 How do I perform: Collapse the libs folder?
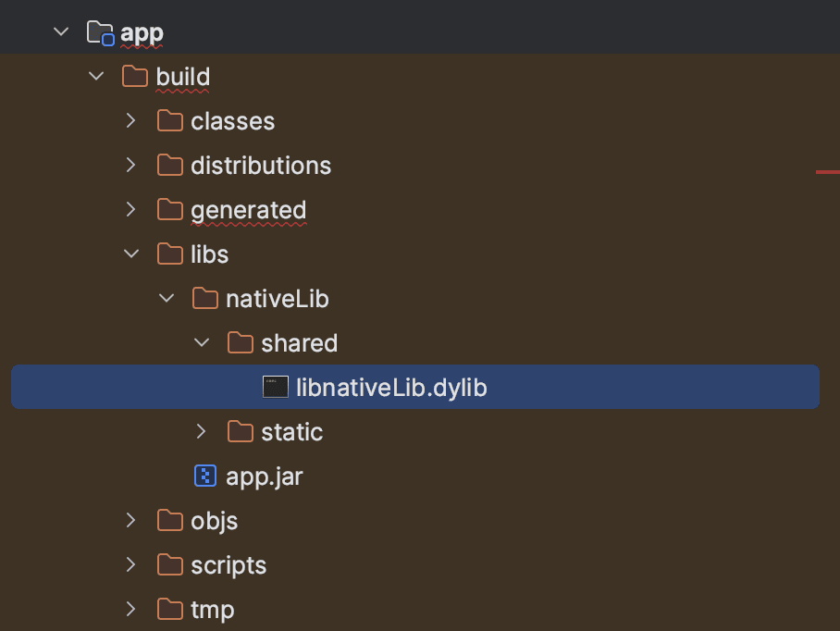[x=131, y=254]
